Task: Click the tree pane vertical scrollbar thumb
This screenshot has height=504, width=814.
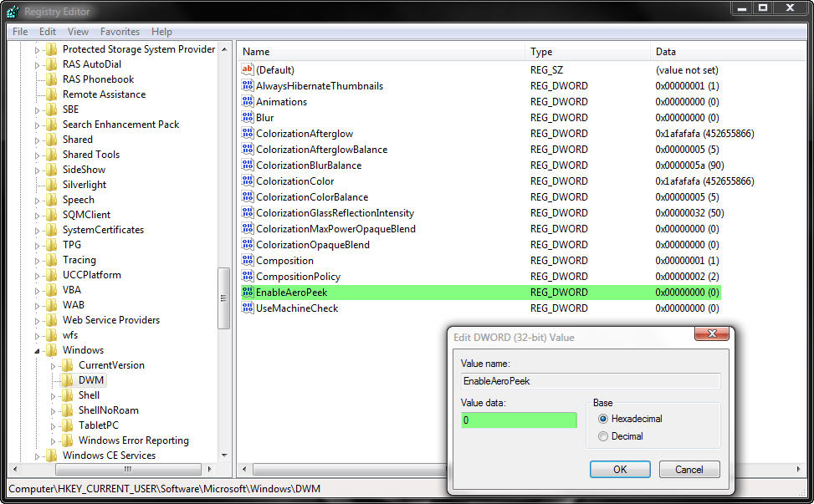Action: [x=223, y=298]
